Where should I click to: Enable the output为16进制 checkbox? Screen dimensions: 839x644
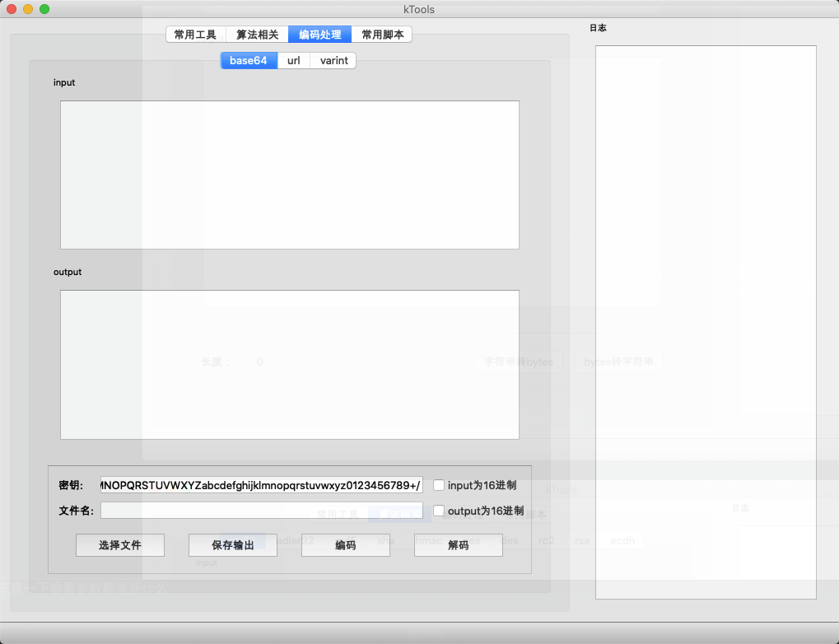439,511
